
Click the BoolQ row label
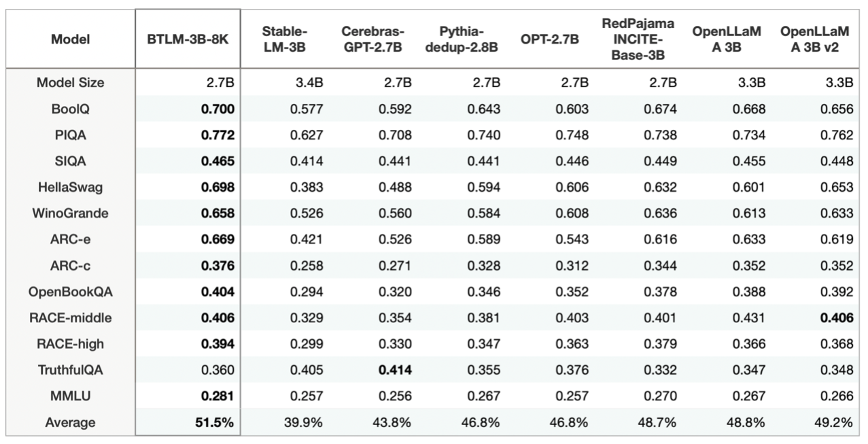(x=70, y=109)
